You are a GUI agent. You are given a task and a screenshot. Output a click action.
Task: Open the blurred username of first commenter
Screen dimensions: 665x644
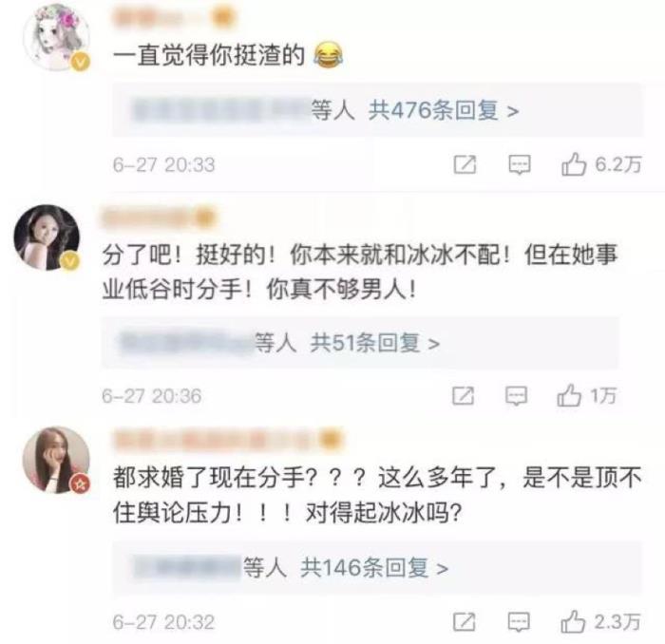pos(174,18)
